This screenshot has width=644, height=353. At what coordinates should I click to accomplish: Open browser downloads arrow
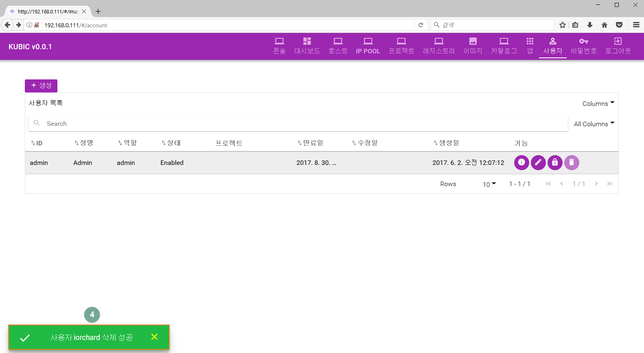click(590, 25)
